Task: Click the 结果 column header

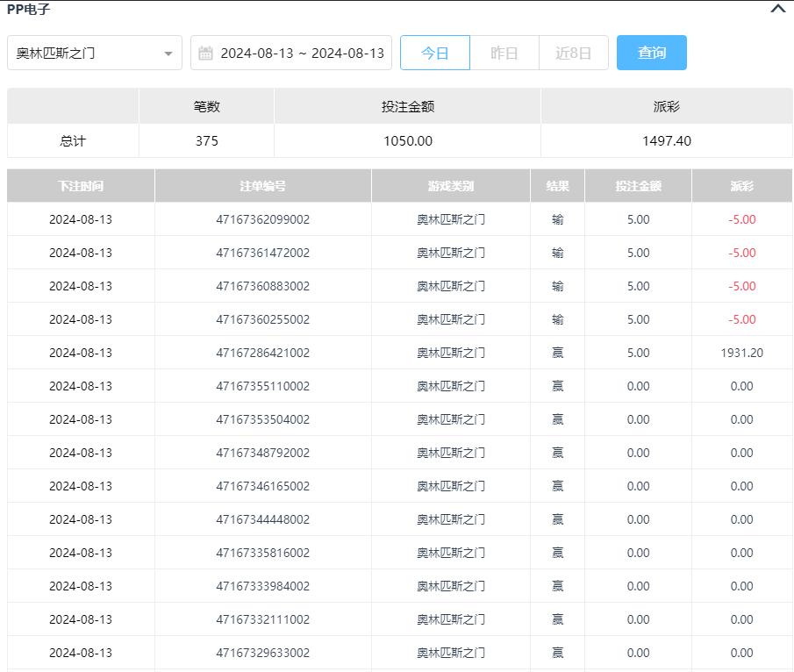Action: click(558, 186)
